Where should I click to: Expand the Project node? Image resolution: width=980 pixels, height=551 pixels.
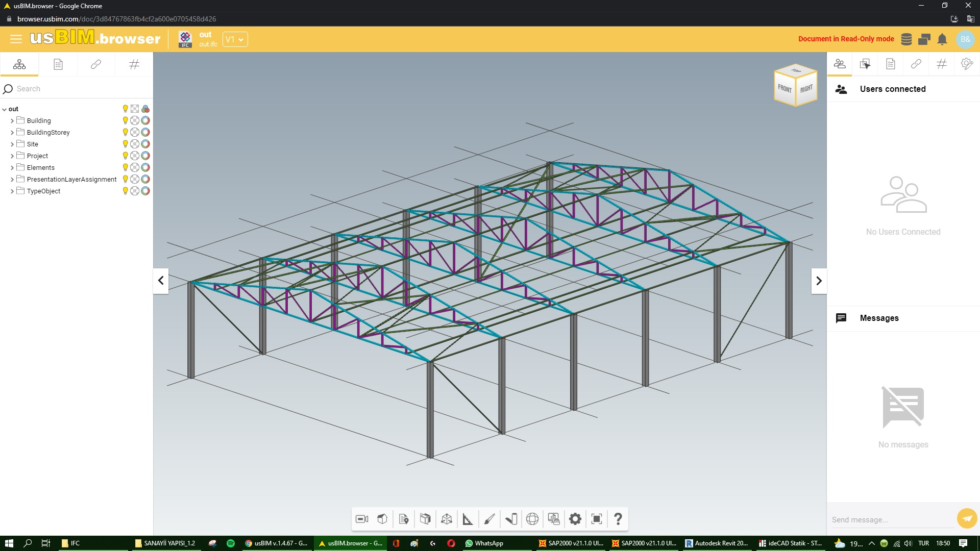pyautogui.click(x=12, y=156)
